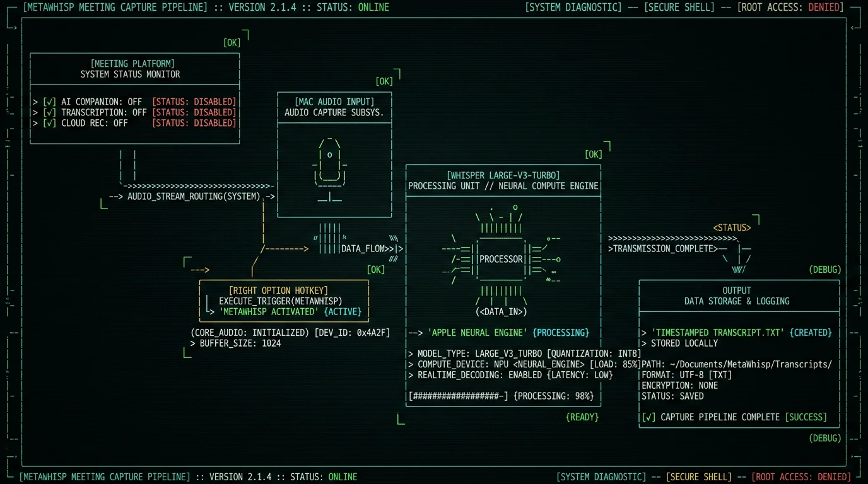Click the [OK] tag above Meeting Platform box
The width and height of the screenshot is (868, 484).
click(232, 43)
